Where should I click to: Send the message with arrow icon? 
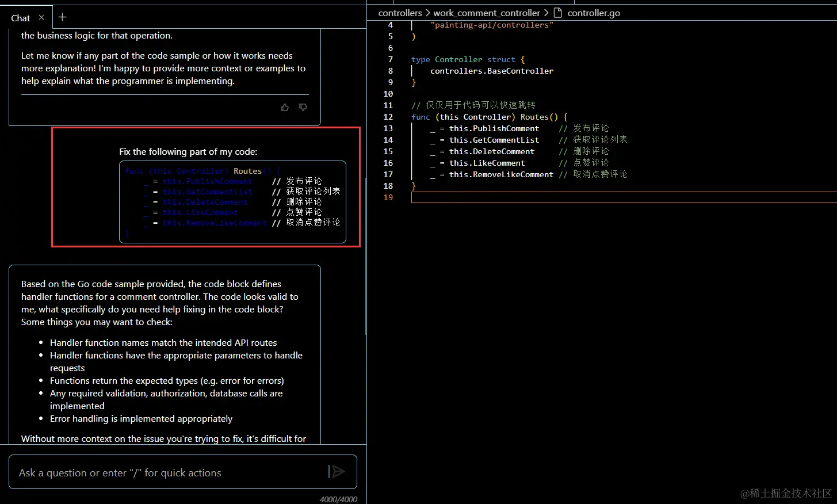point(337,472)
